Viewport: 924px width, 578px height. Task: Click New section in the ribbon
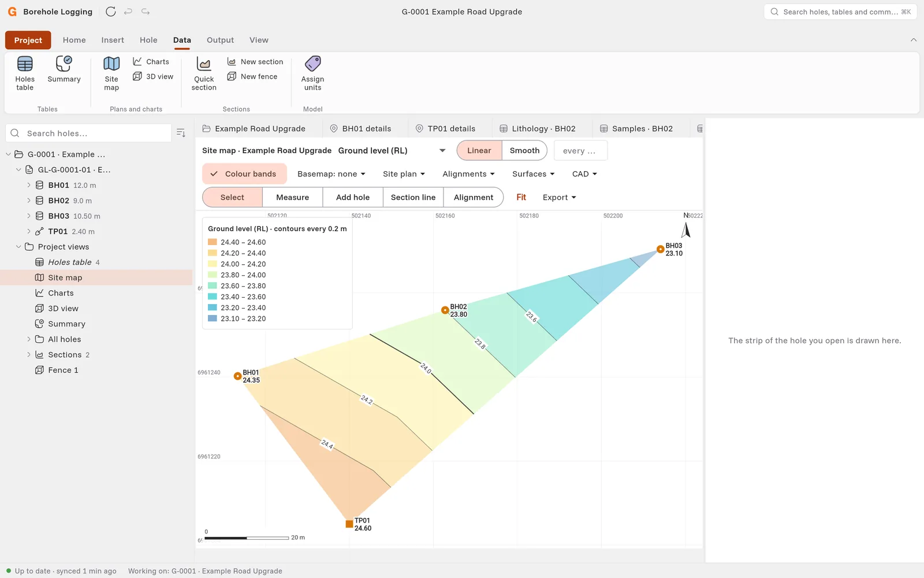[255, 62]
